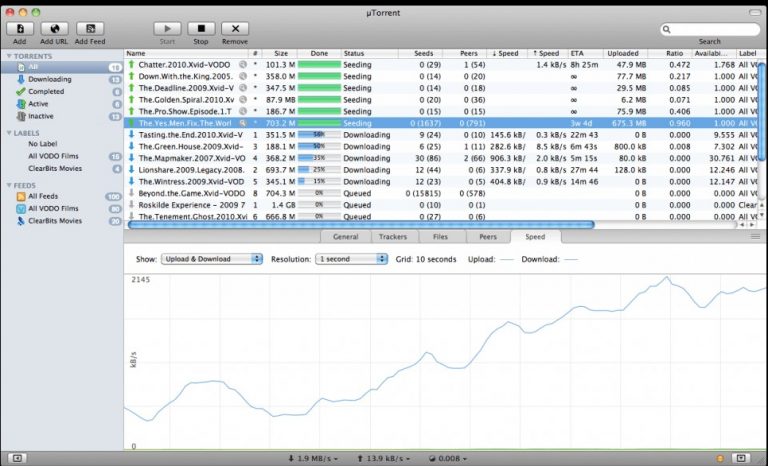Click the vertical scrollbar of torrent list

click(762, 112)
